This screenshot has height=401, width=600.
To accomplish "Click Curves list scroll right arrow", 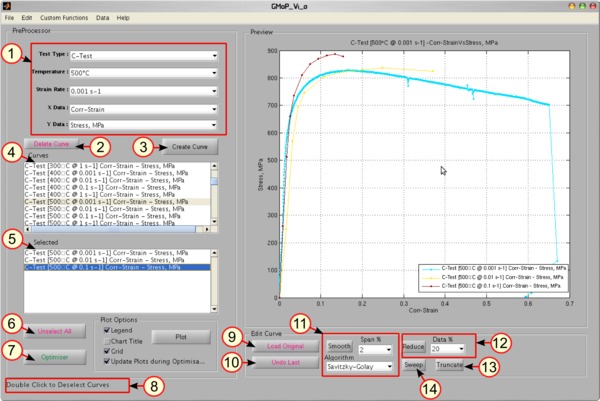I will (x=207, y=229).
